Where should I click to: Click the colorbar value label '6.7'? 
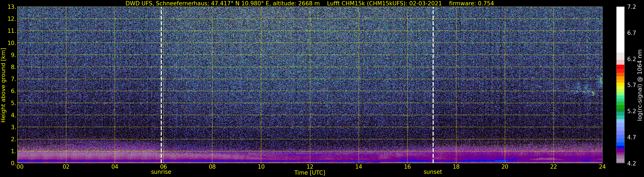(x=632, y=33)
